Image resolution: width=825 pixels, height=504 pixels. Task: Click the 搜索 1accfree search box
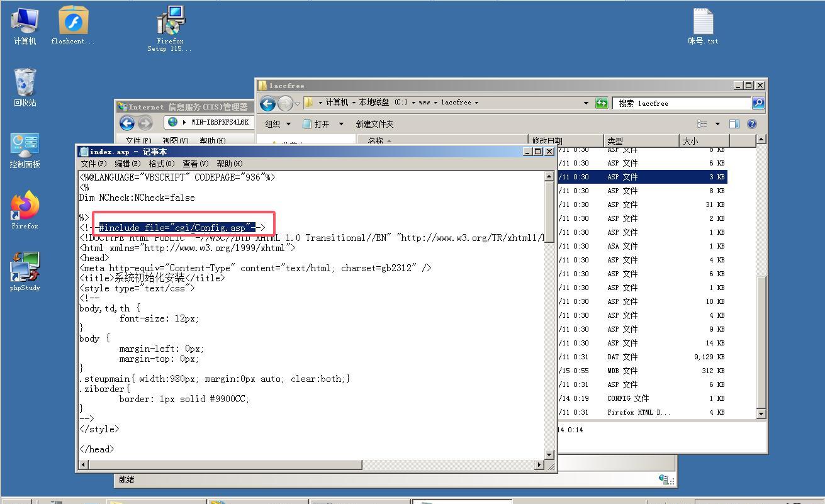pos(682,103)
